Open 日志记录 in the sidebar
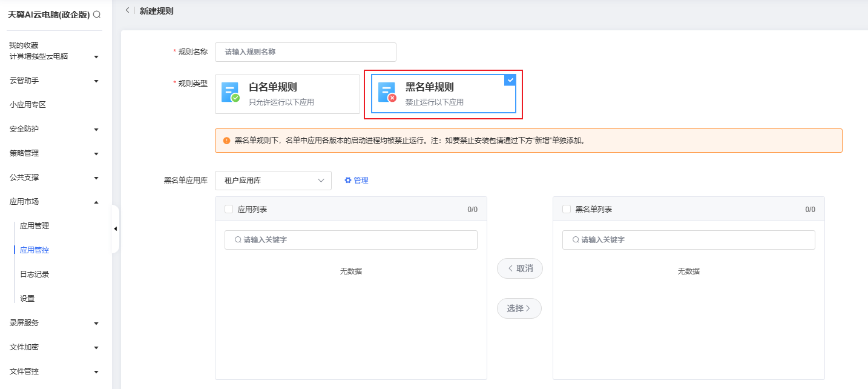The height and width of the screenshot is (389, 868). (x=35, y=274)
